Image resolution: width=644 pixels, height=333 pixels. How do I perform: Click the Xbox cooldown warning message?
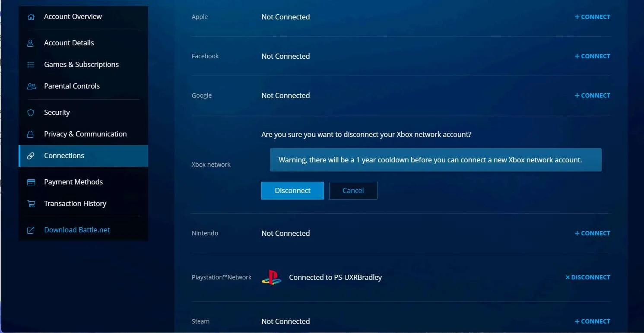coord(436,160)
